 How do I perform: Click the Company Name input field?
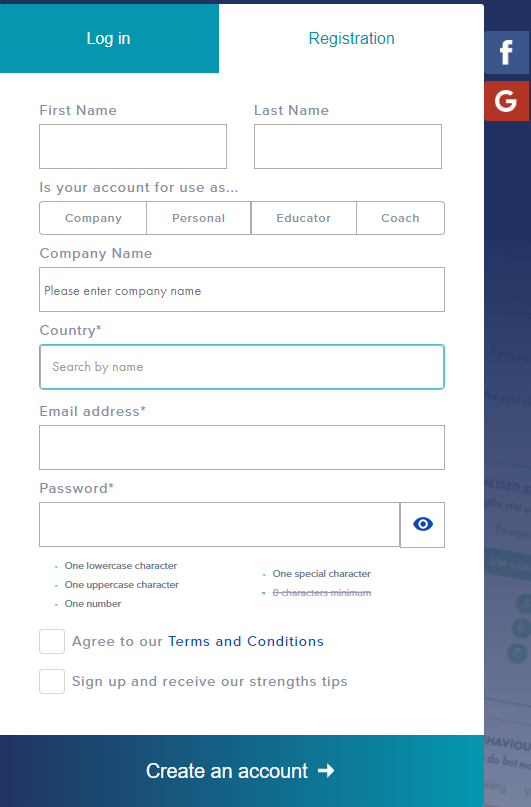click(x=242, y=289)
